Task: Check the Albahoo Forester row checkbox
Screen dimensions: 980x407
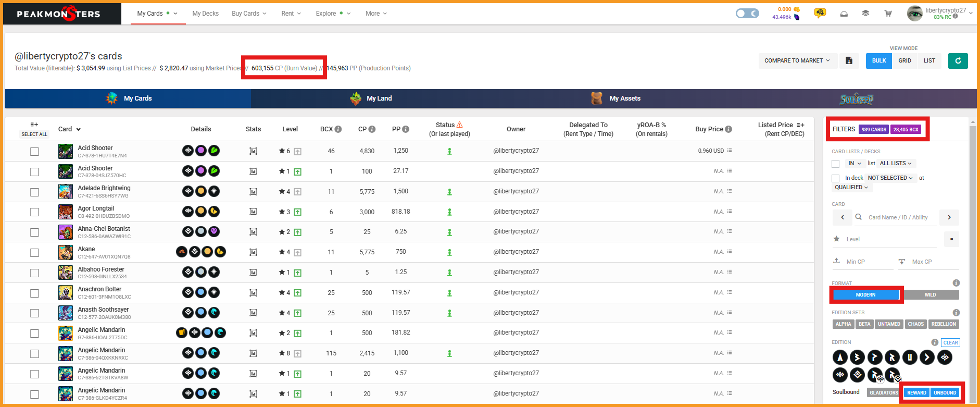Action: 34,273
